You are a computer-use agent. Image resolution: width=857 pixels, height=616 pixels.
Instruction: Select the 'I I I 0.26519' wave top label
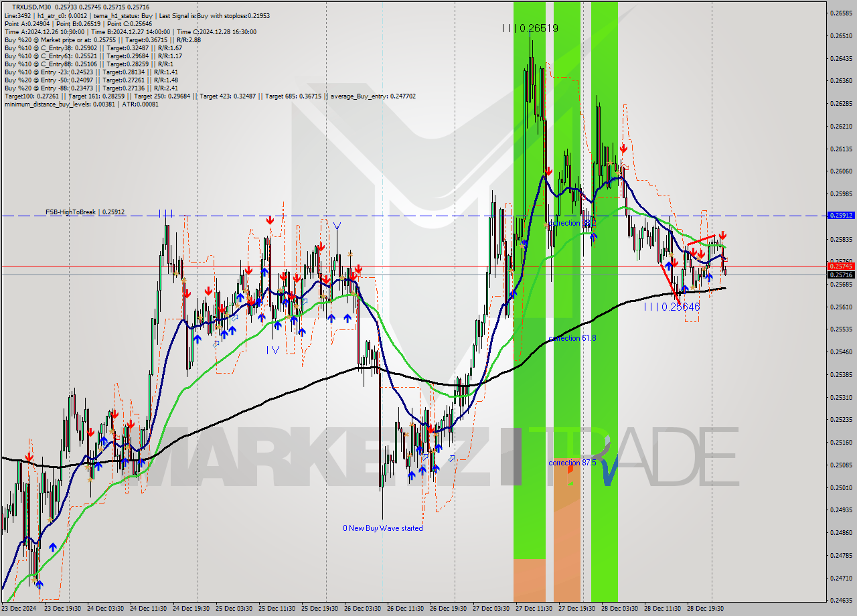[530, 28]
